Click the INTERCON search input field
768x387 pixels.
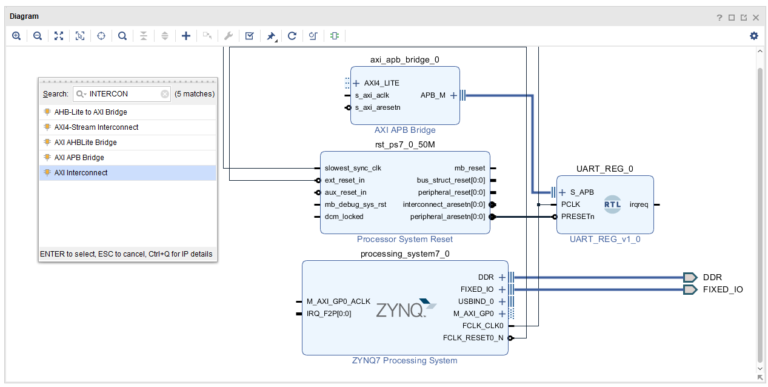point(122,94)
